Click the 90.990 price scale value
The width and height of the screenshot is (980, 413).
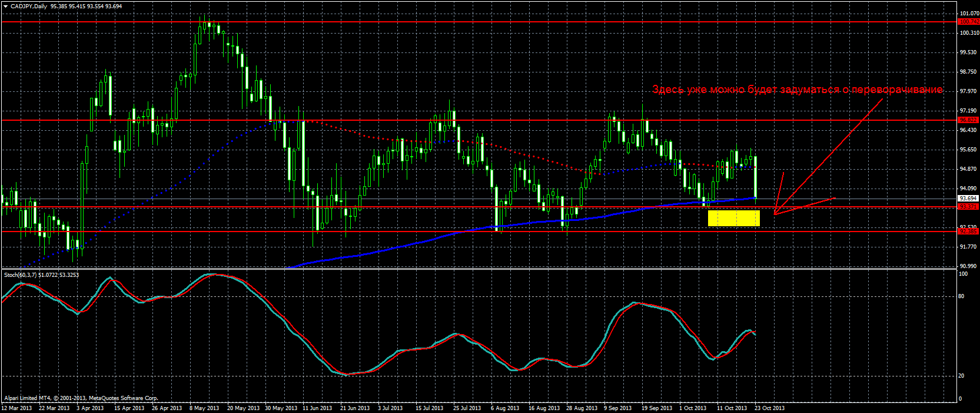tap(969, 266)
